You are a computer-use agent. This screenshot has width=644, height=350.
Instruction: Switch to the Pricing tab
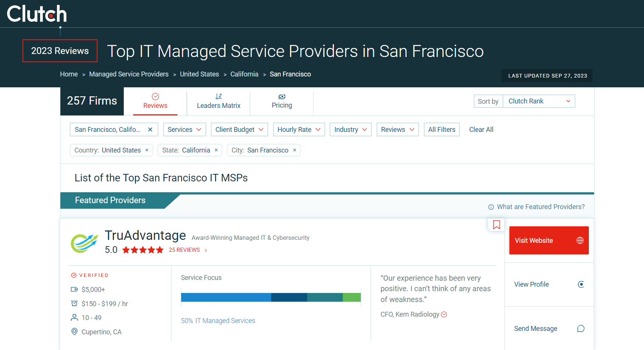pyautogui.click(x=282, y=102)
